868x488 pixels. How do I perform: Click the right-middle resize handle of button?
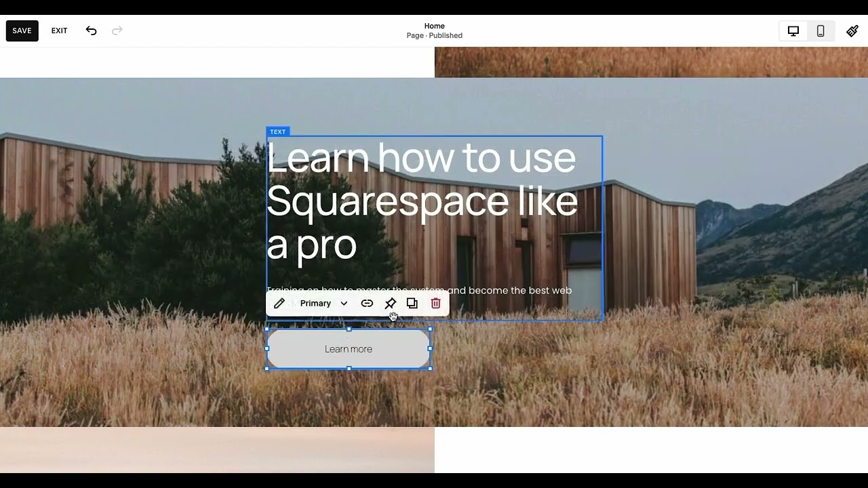[x=430, y=348]
